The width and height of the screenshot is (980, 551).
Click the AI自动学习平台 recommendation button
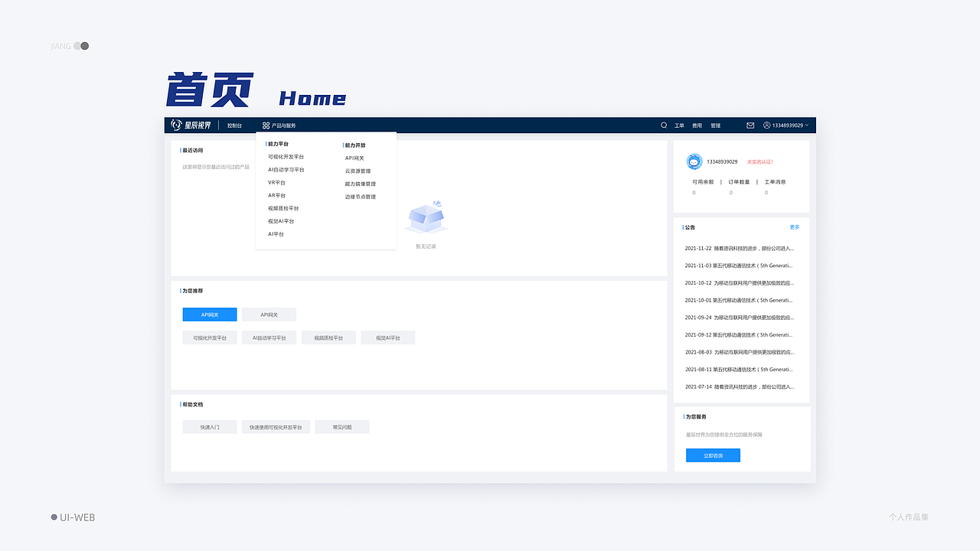pos(269,337)
